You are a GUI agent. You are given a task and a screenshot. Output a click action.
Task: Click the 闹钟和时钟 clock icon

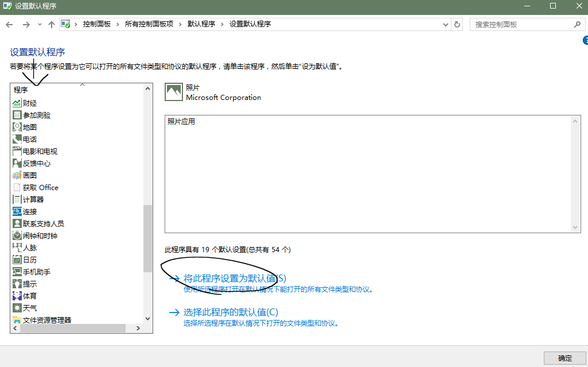coord(17,235)
